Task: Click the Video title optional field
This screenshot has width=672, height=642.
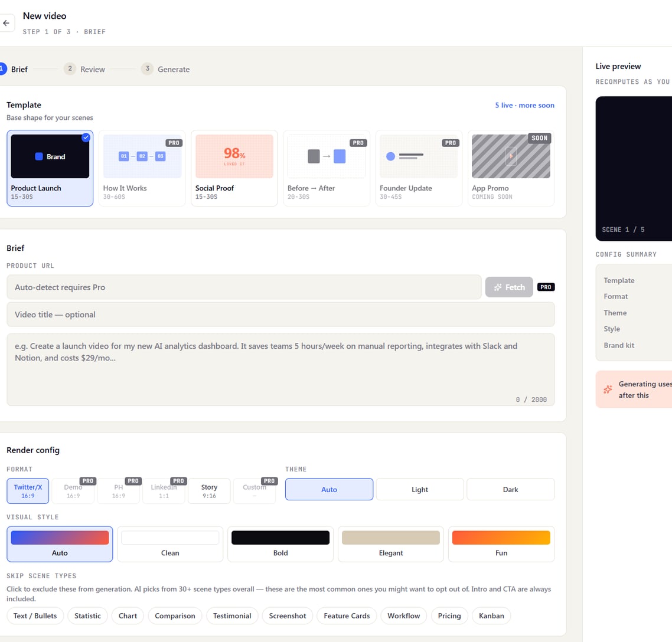Action: pyautogui.click(x=280, y=315)
